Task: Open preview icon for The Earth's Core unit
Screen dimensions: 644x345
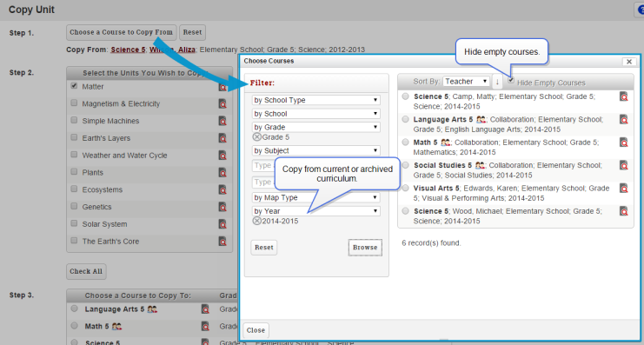Action: (x=222, y=242)
